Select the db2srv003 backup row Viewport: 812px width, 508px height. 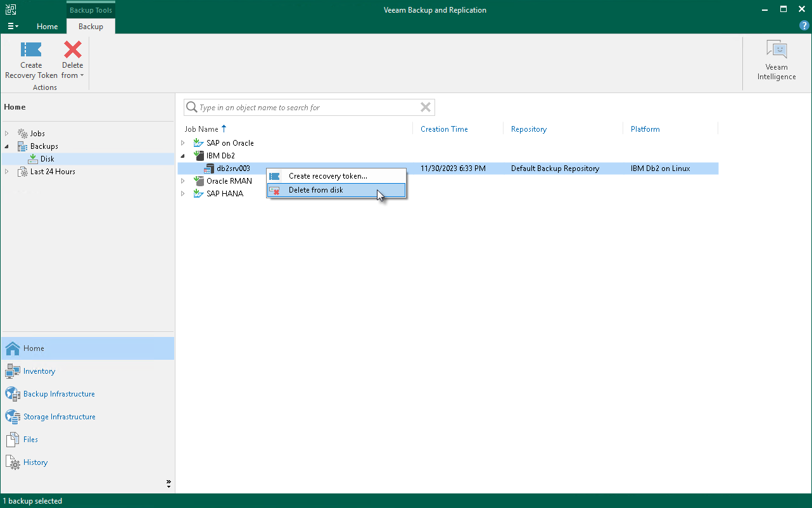click(x=448, y=168)
